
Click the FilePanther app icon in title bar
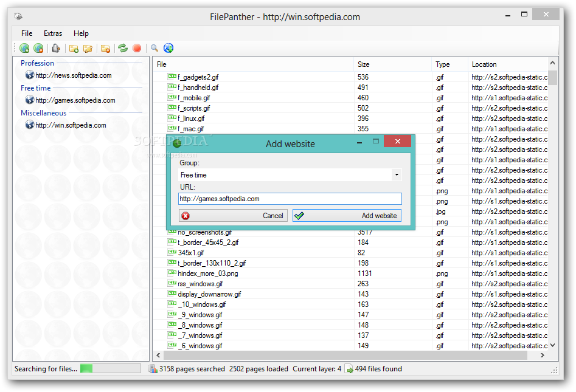click(x=18, y=16)
